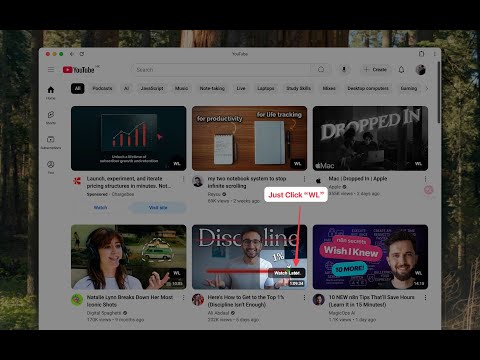Open '10 NEW n8n Tips' video title
This screenshot has height=360, width=480.
coord(372,301)
